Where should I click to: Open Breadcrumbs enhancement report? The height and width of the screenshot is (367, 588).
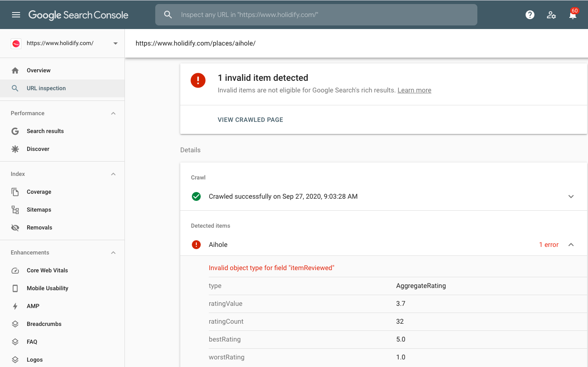pyautogui.click(x=62, y=324)
